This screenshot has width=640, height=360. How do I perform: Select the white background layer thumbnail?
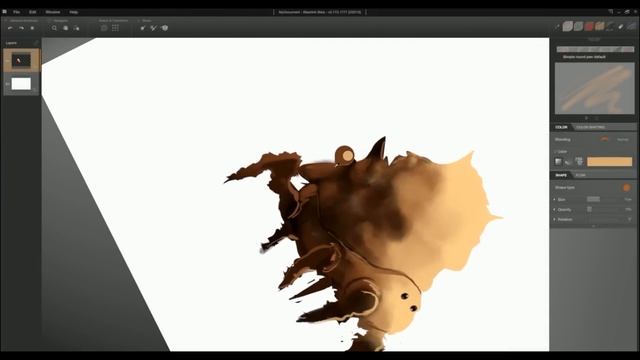click(x=21, y=84)
